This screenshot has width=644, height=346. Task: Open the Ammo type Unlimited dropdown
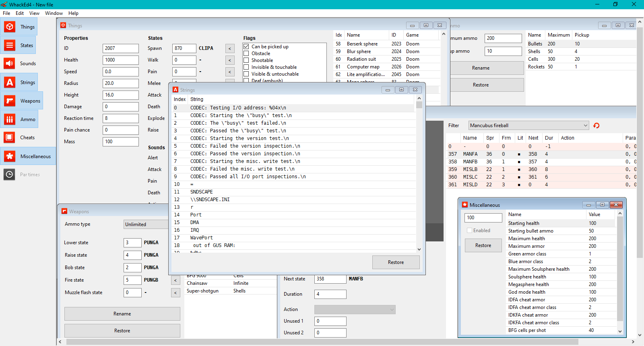click(146, 224)
